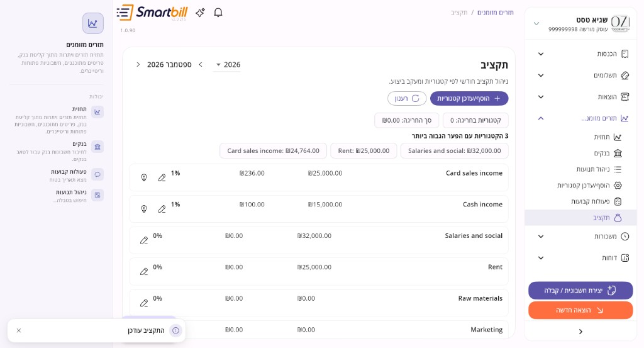The width and height of the screenshot is (644, 348).
Task: Click the Salaries and social: ₪32,000.00 chip
Action: coord(454,151)
